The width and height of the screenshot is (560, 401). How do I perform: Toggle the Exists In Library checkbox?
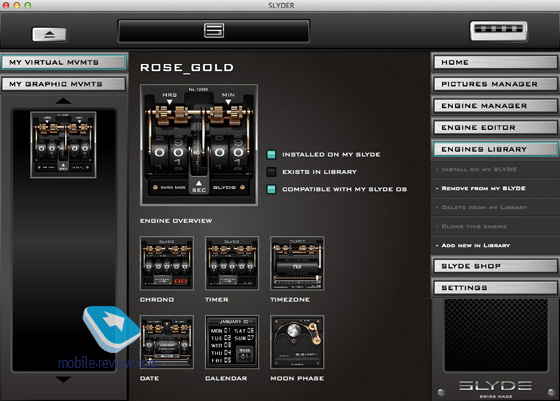tap(271, 172)
